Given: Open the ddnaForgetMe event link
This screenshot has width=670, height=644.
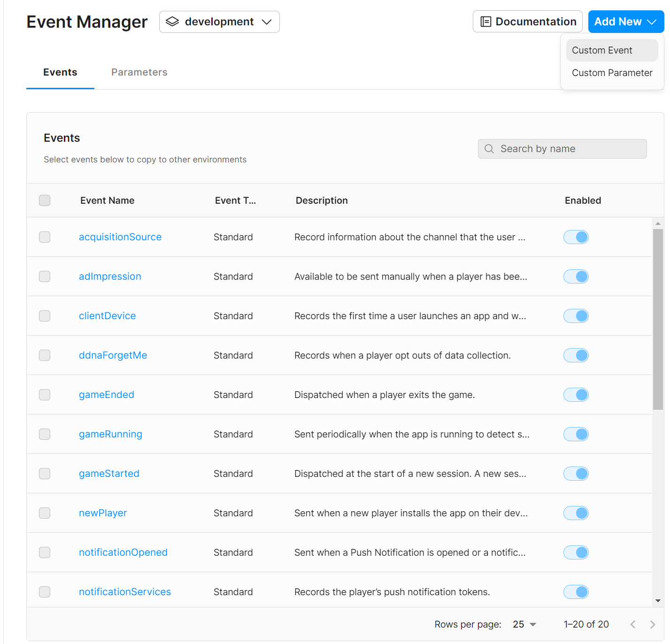Looking at the screenshot, I should coord(113,355).
